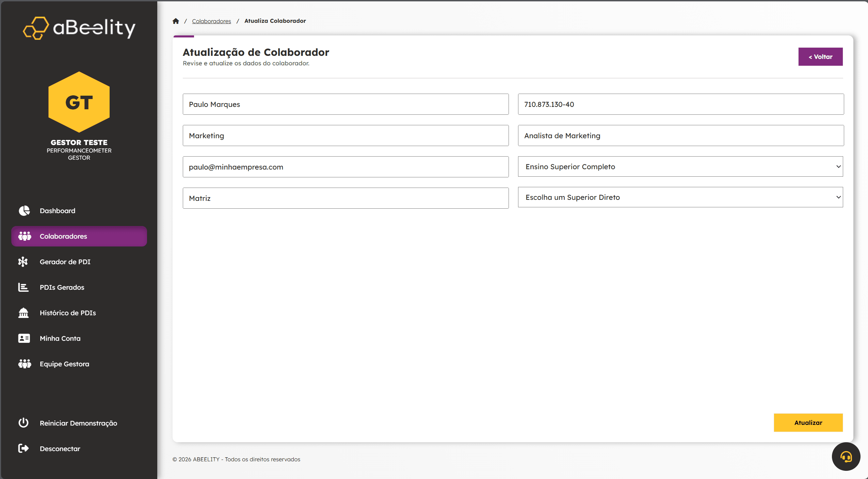The image size is (868, 479).
Task: Click the home icon in breadcrumb
Action: (176, 21)
